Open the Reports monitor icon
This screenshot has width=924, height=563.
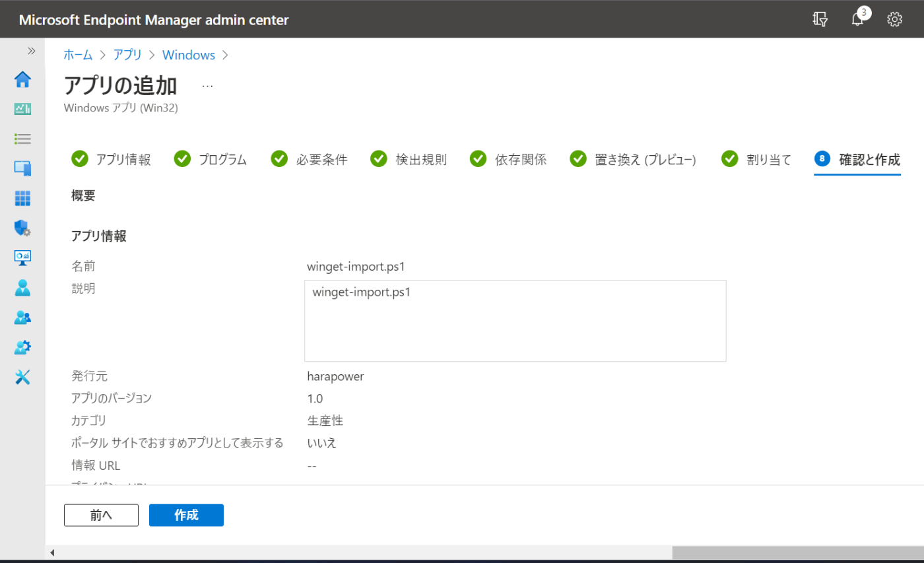22,257
